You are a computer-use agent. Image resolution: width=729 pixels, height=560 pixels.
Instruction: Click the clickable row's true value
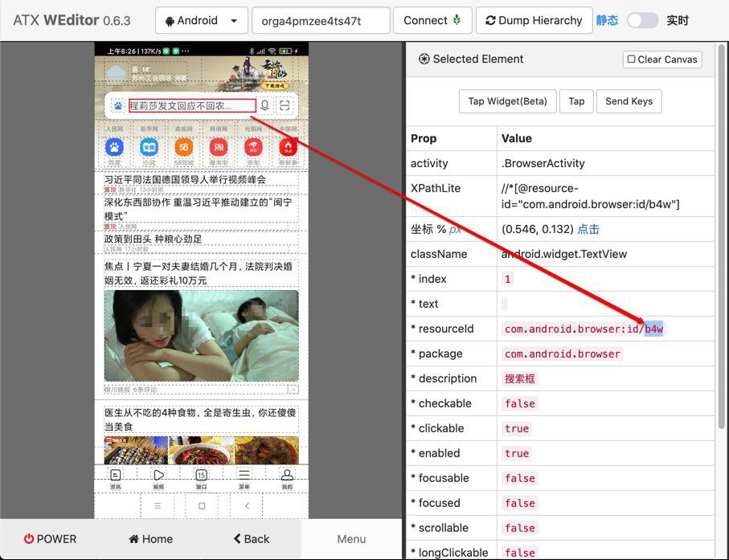tap(517, 428)
